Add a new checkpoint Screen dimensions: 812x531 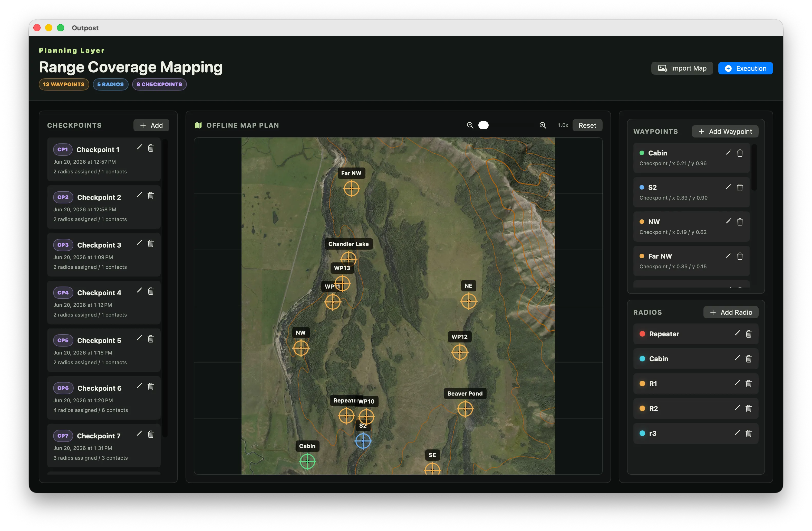tap(151, 125)
